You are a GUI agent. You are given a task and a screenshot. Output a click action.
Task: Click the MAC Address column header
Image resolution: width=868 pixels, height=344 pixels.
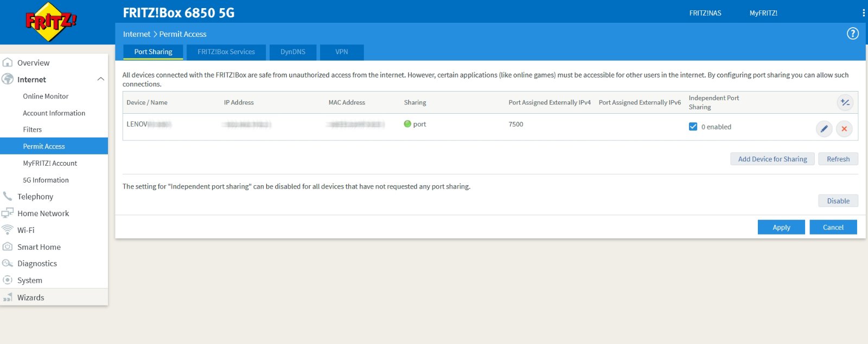coord(347,102)
